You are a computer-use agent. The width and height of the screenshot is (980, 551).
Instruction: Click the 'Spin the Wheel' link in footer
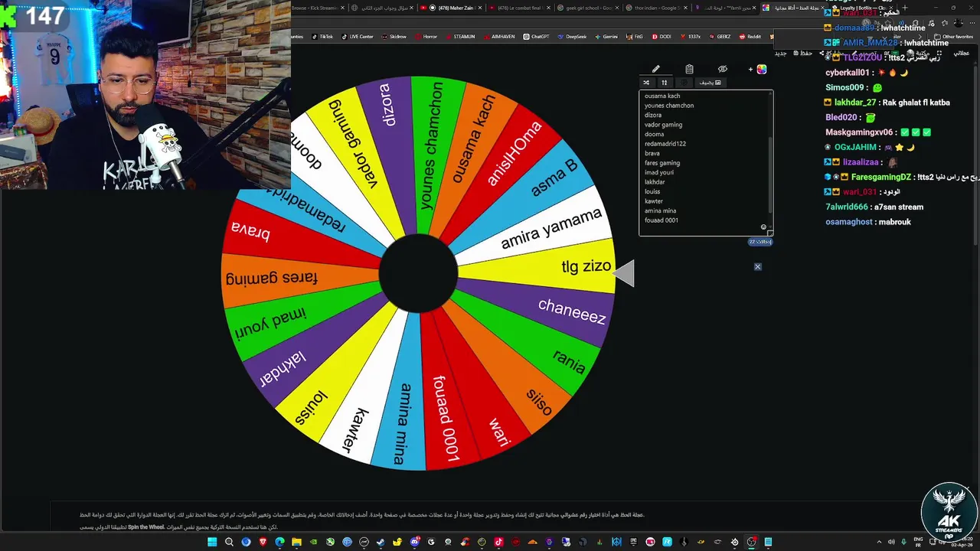pyautogui.click(x=145, y=527)
